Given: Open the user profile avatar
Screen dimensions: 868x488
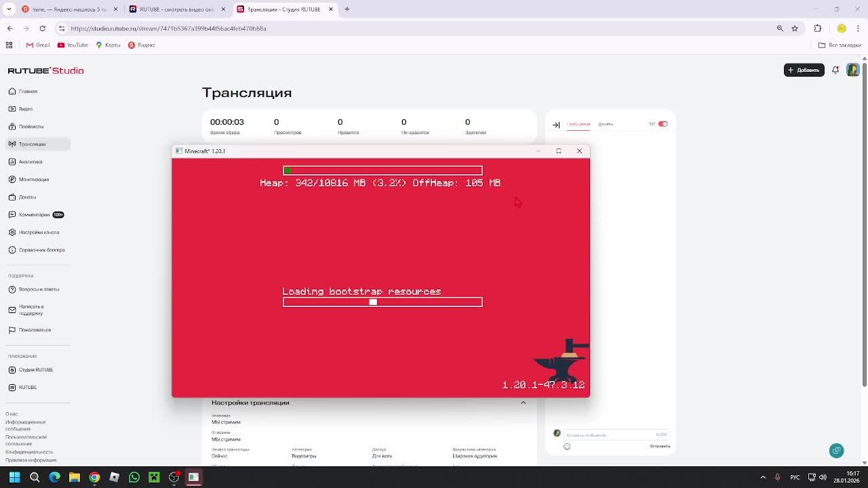Looking at the screenshot, I should pyautogui.click(x=853, y=70).
